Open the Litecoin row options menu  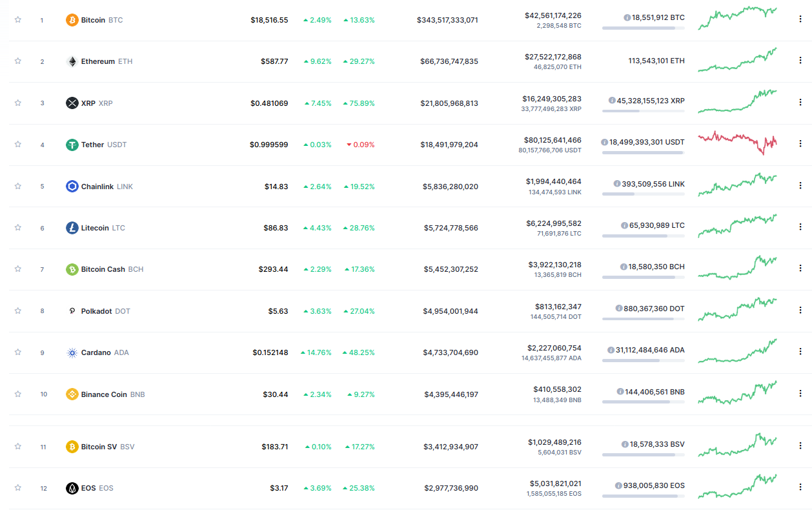(x=800, y=227)
